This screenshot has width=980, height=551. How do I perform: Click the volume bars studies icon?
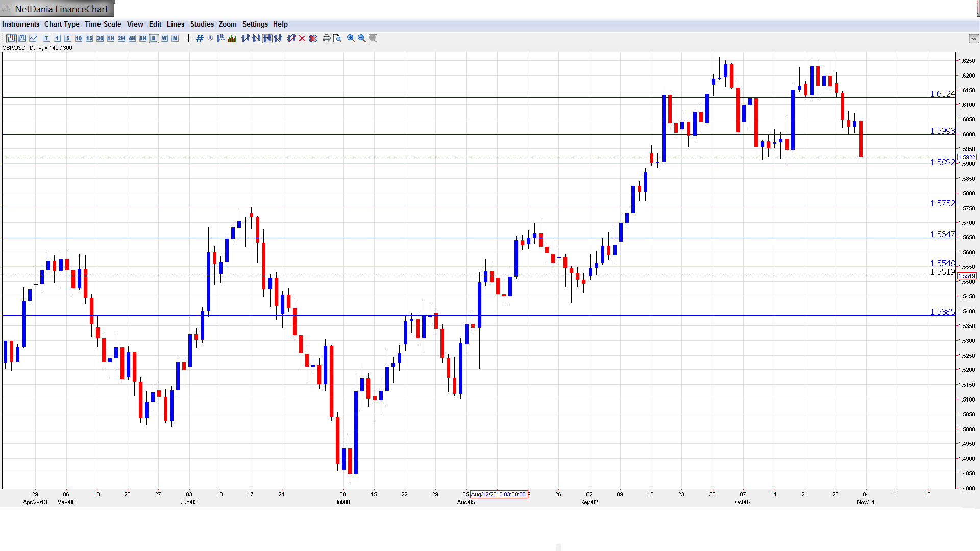click(232, 38)
